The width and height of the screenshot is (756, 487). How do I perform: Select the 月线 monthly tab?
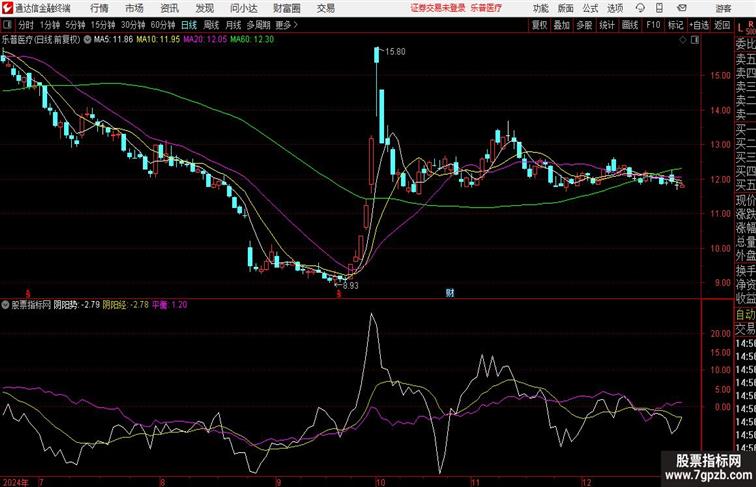(x=233, y=25)
